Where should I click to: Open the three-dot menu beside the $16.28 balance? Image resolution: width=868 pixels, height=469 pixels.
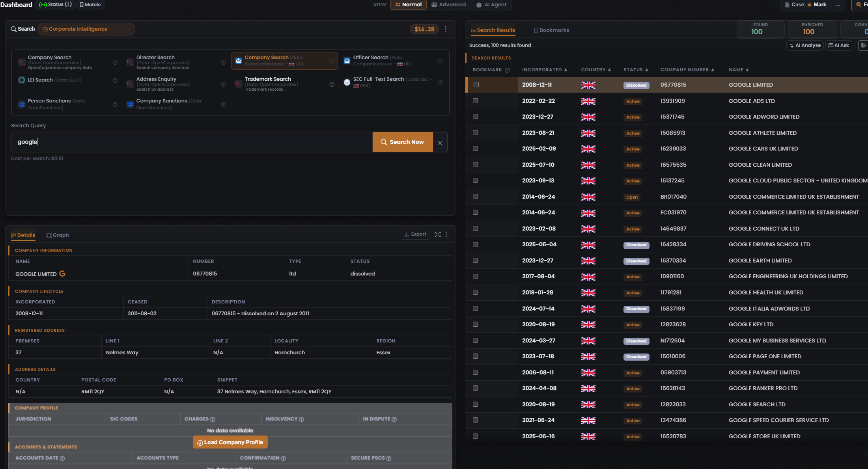(x=446, y=29)
